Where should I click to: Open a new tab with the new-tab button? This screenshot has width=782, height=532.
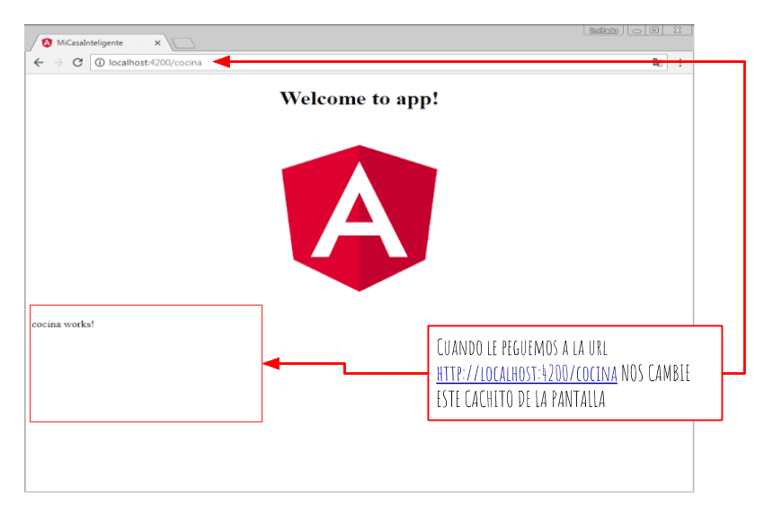coord(183,43)
